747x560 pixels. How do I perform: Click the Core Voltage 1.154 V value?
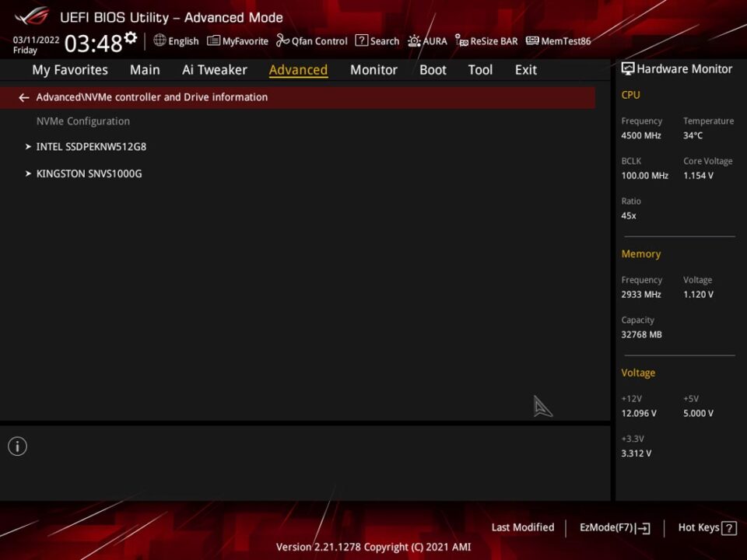click(698, 176)
